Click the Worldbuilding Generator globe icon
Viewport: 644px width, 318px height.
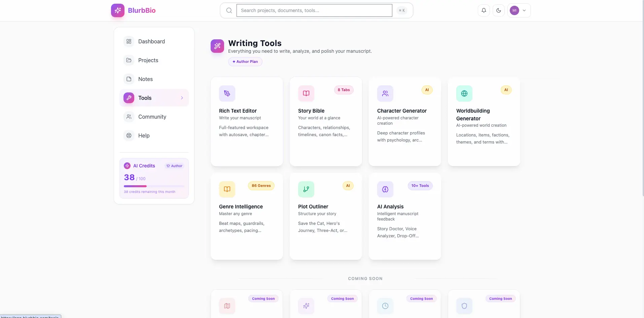click(464, 93)
